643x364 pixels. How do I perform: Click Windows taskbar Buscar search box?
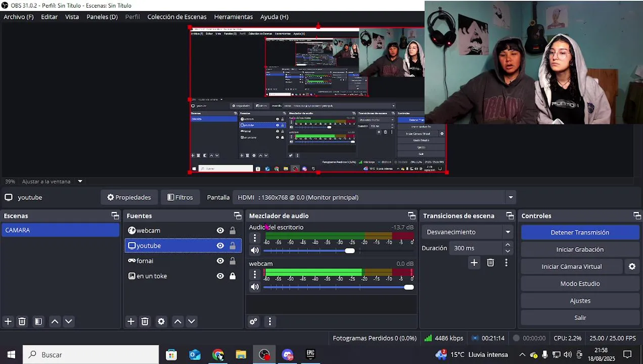91,355
